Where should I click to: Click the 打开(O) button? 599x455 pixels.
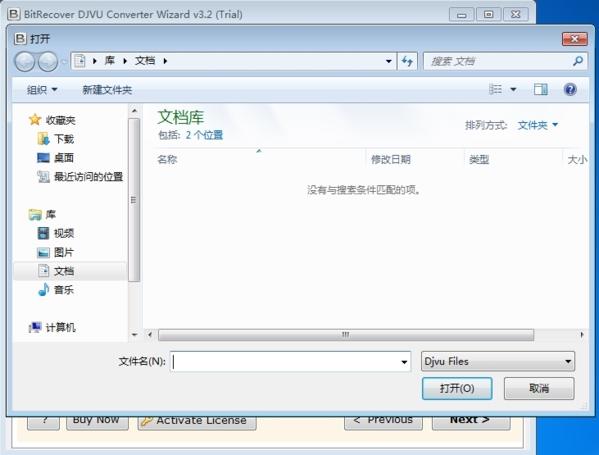pos(457,389)
